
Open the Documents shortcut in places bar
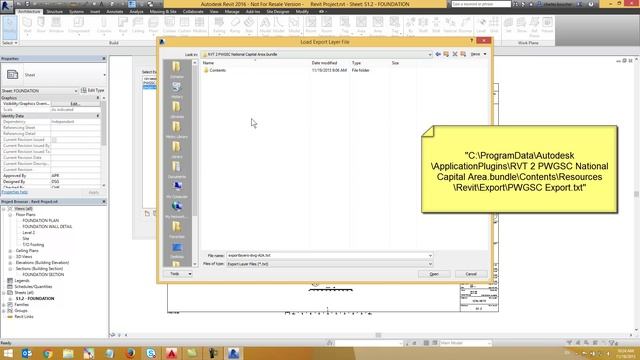[x=177, y=169]
